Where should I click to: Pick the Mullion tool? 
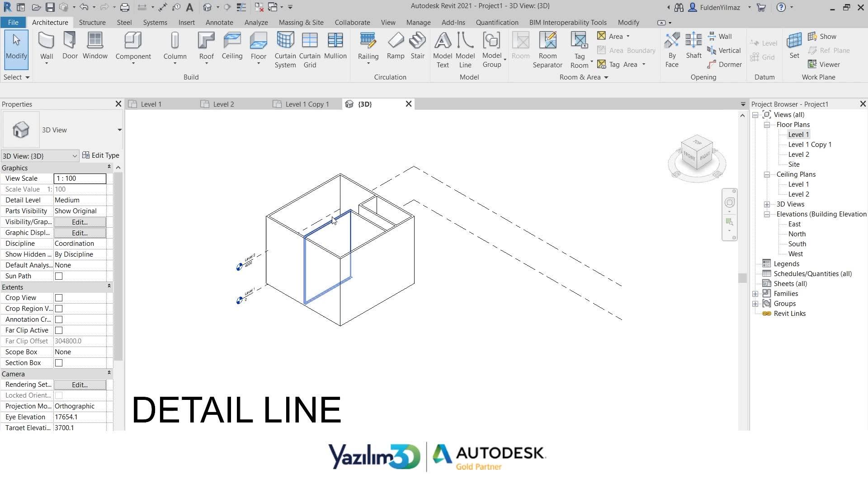tap(335, 46)
